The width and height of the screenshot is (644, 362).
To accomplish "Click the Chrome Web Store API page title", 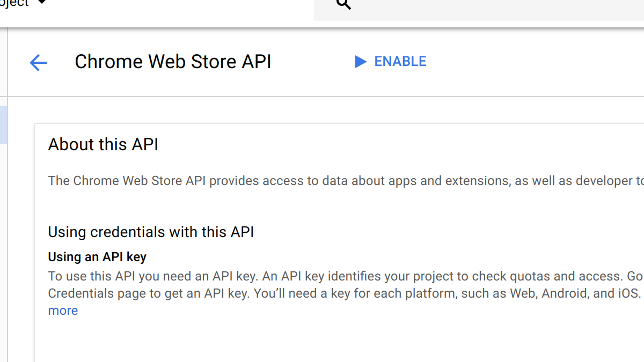I will tap(173, 61).
